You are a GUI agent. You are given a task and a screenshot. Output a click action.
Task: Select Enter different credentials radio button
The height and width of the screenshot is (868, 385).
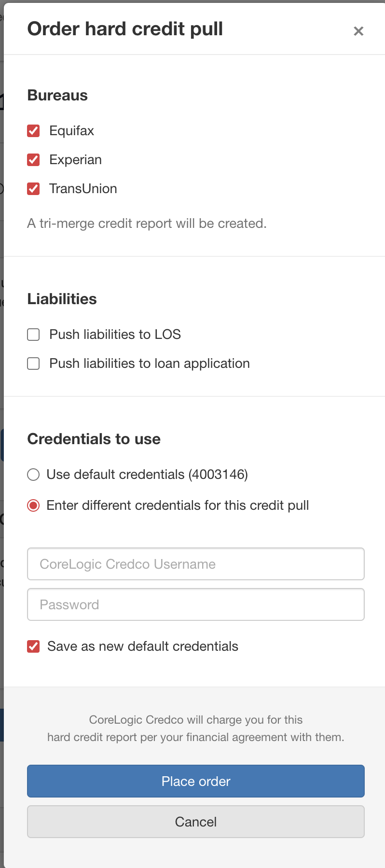click(x=33, y=506)
